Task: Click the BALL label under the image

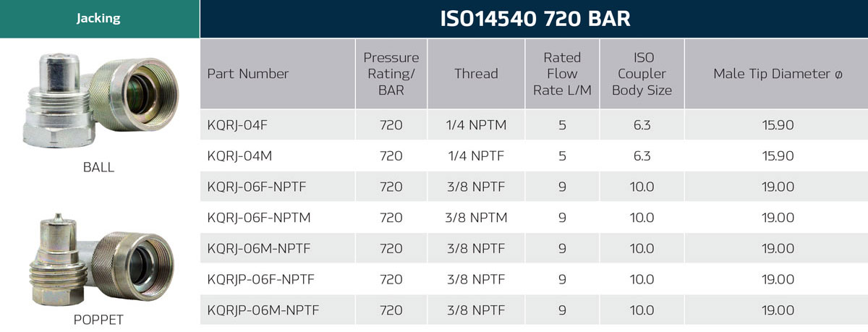Action: coord(99,167)
